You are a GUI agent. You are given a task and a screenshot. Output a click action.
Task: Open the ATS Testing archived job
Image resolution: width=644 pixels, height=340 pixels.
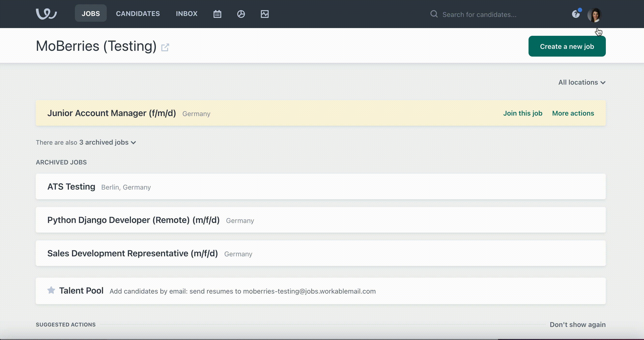(x=71, y=187)
